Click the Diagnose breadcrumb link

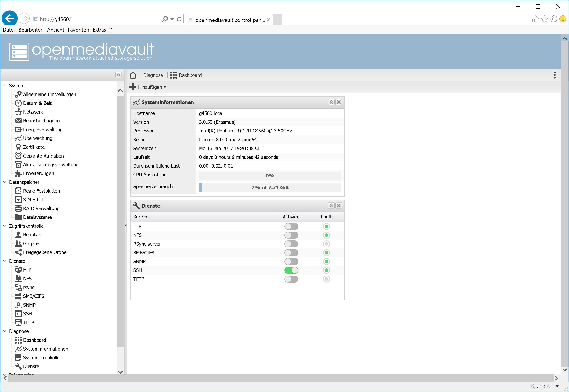click(153, 75)
